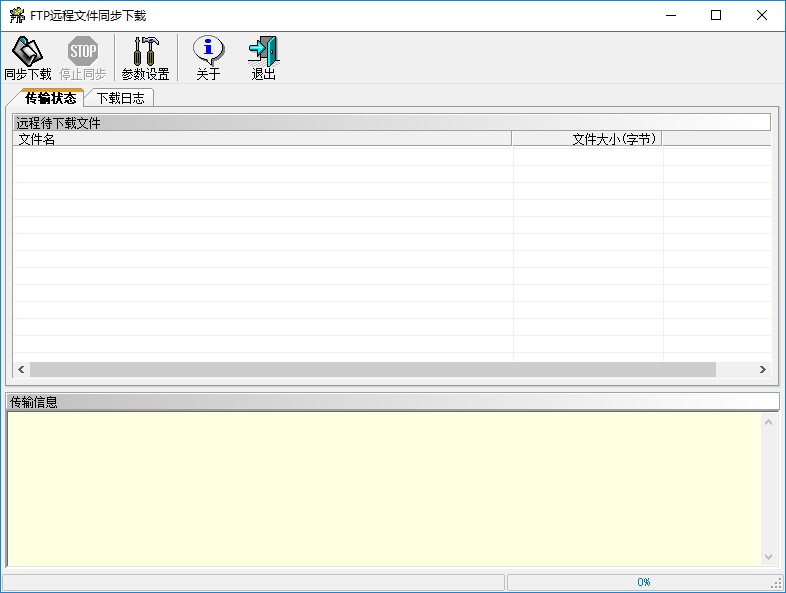Click the window resize grip in status bar
786x593 pixels.
pos(778,584)
